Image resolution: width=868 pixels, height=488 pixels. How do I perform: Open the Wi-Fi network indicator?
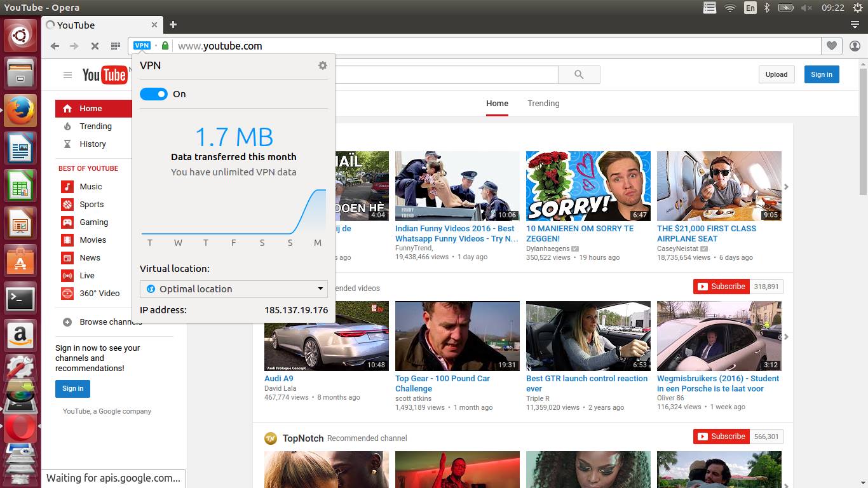coord(730,8)
